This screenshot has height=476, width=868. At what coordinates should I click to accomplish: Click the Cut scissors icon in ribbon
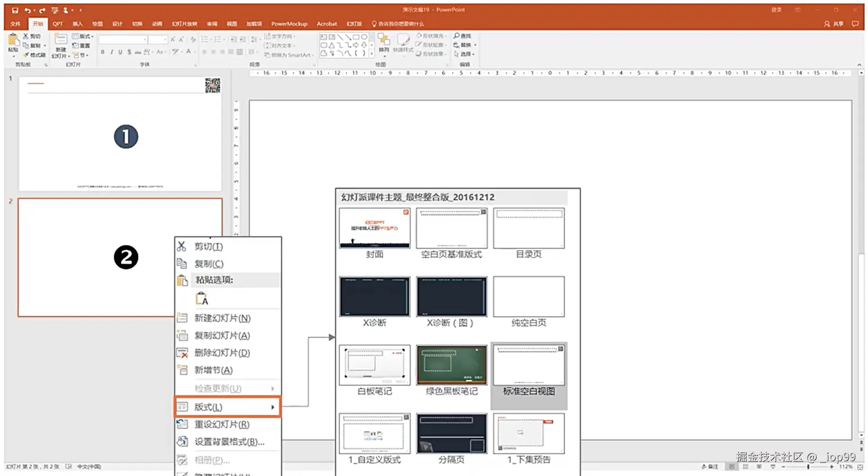(26, 36)
